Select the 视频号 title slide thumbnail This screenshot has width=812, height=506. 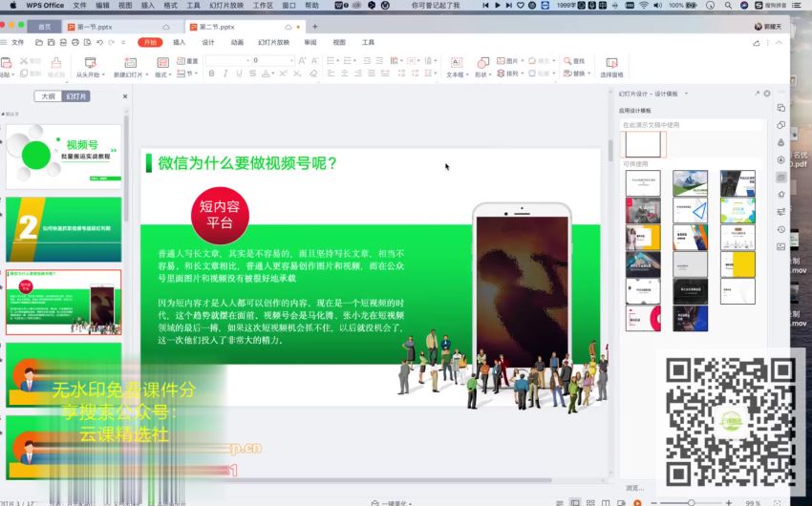[x=64, y=157]
